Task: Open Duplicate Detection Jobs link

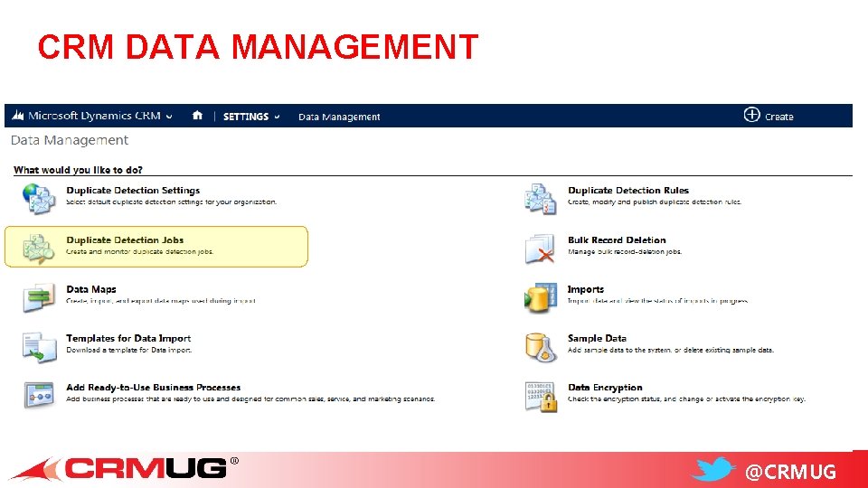Action: pyautogui.click(x=125, y=240)
